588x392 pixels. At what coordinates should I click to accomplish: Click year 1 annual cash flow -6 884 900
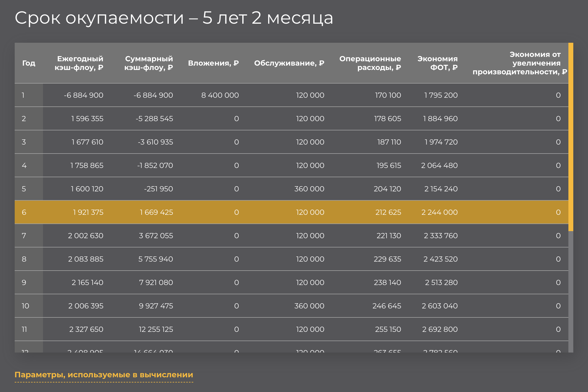tap(84, 95)
